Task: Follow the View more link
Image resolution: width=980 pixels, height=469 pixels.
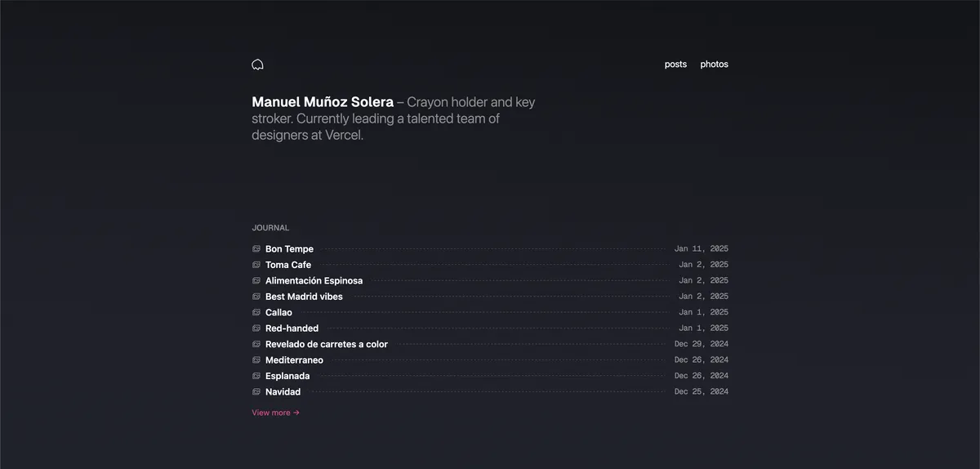Action: point(275,413)
